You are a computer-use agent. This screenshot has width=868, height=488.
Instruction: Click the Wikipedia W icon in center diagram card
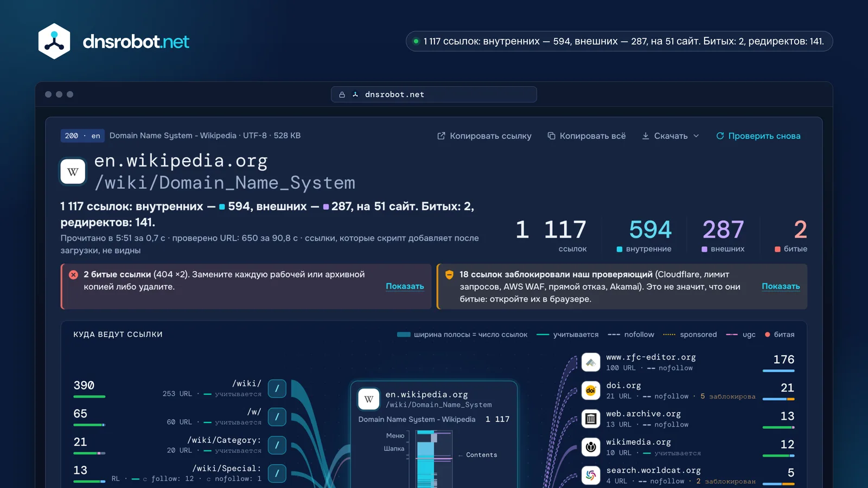tap(369, 400)
